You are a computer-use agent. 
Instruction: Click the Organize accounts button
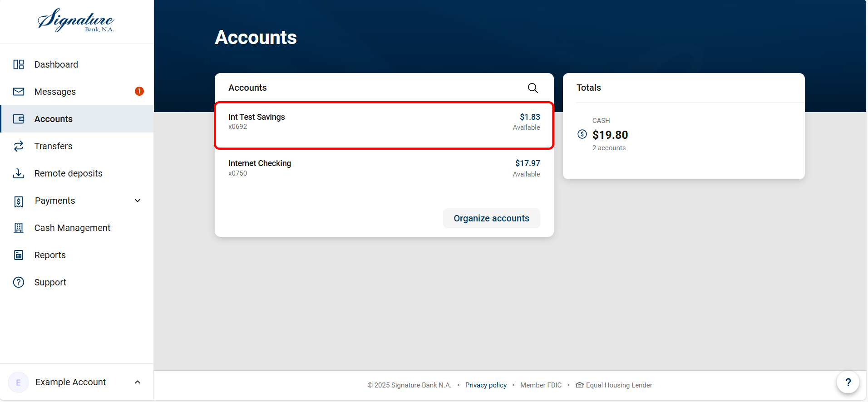click(x=491, y=218)
